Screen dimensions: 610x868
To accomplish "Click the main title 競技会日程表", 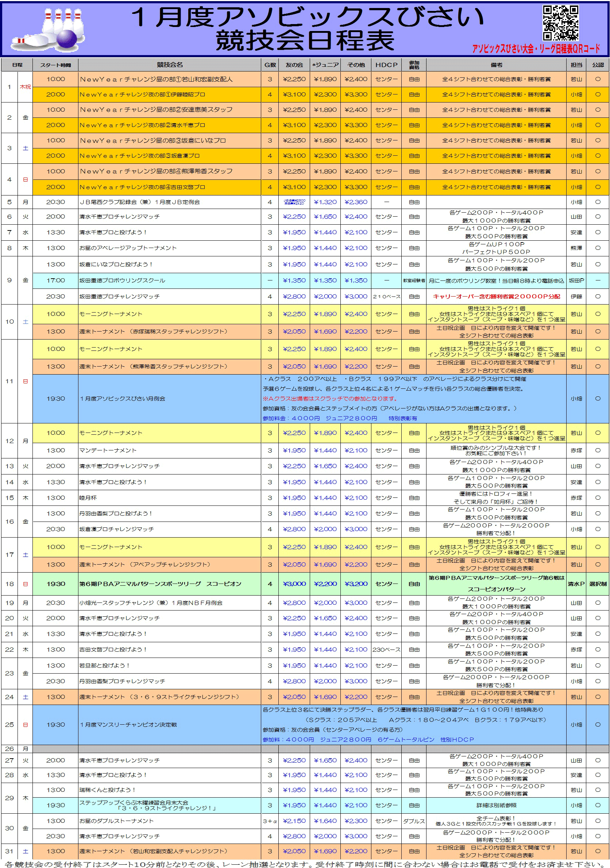I will click(x=305, y=41).
